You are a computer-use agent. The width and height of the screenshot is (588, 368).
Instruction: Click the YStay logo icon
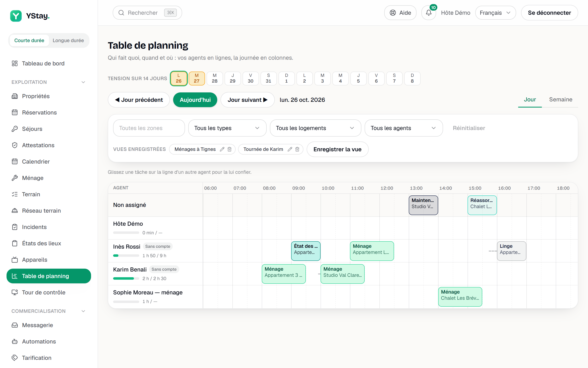point(16,16)
